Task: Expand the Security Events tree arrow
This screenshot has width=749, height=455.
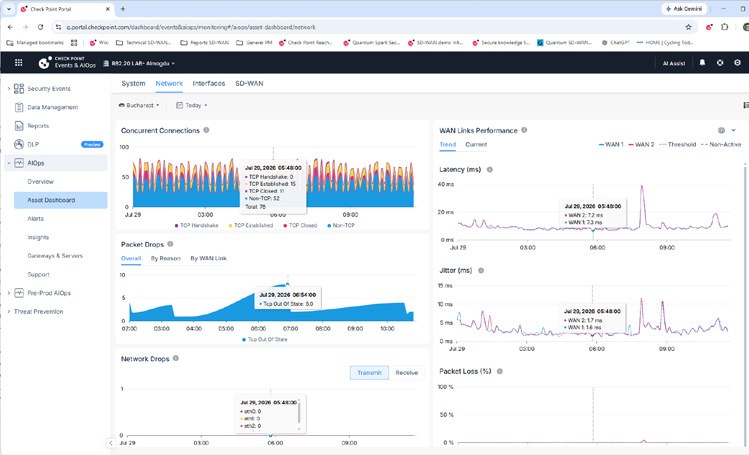Action: [x=9, y=88]
